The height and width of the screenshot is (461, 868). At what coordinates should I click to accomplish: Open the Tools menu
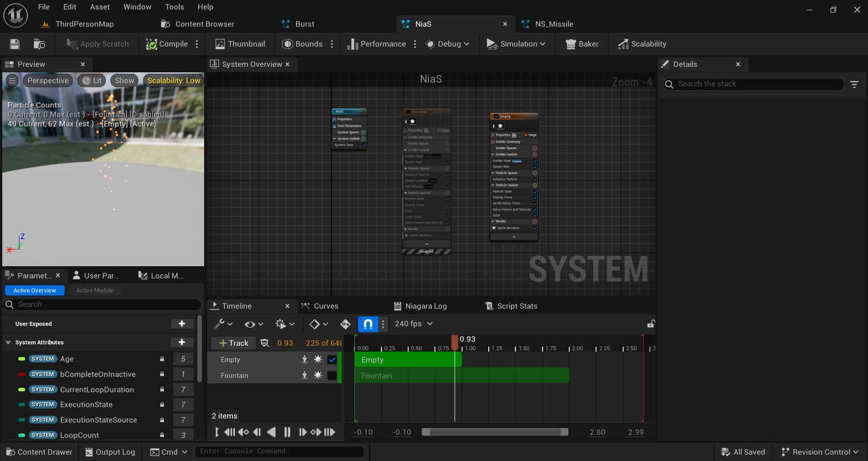tap(175, 7)
